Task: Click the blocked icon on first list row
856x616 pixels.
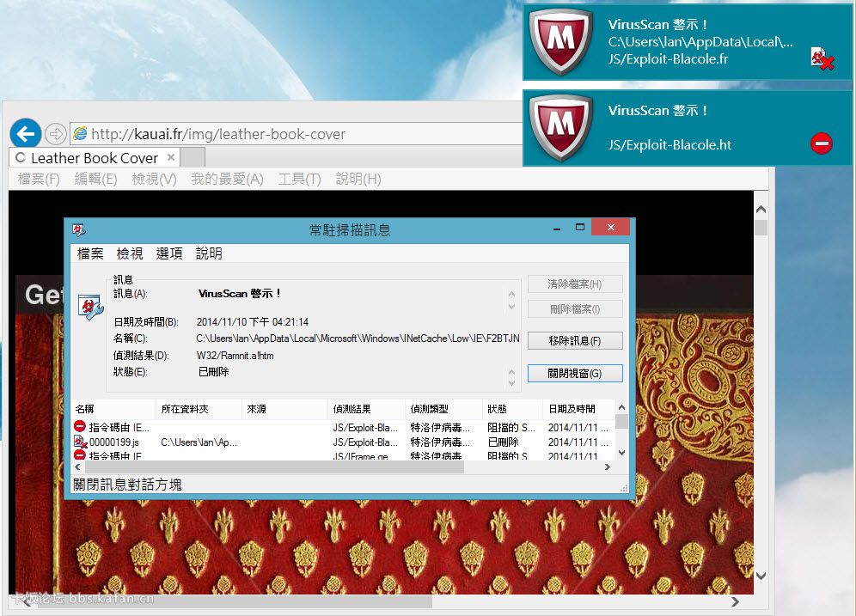Action: point(80,426)
